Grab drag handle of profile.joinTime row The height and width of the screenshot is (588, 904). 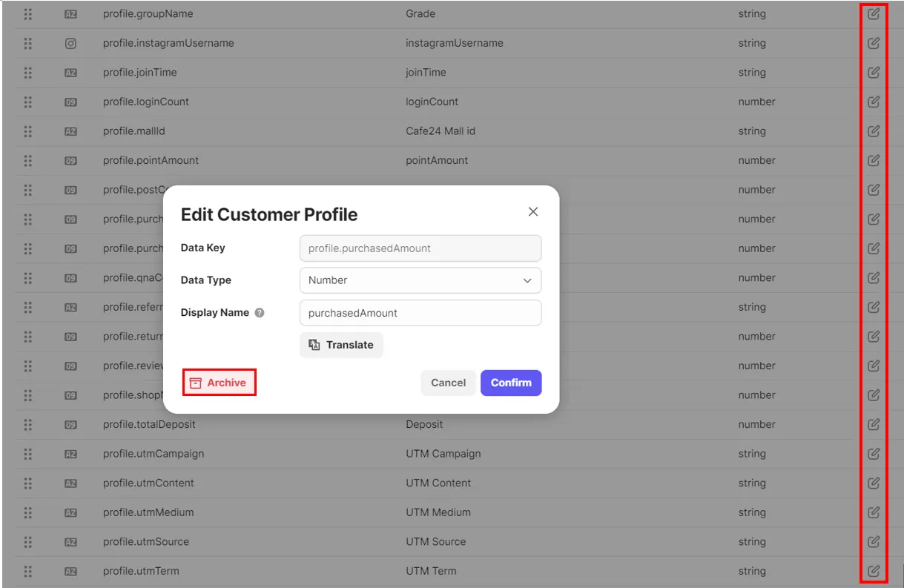(x=28, y=73)
